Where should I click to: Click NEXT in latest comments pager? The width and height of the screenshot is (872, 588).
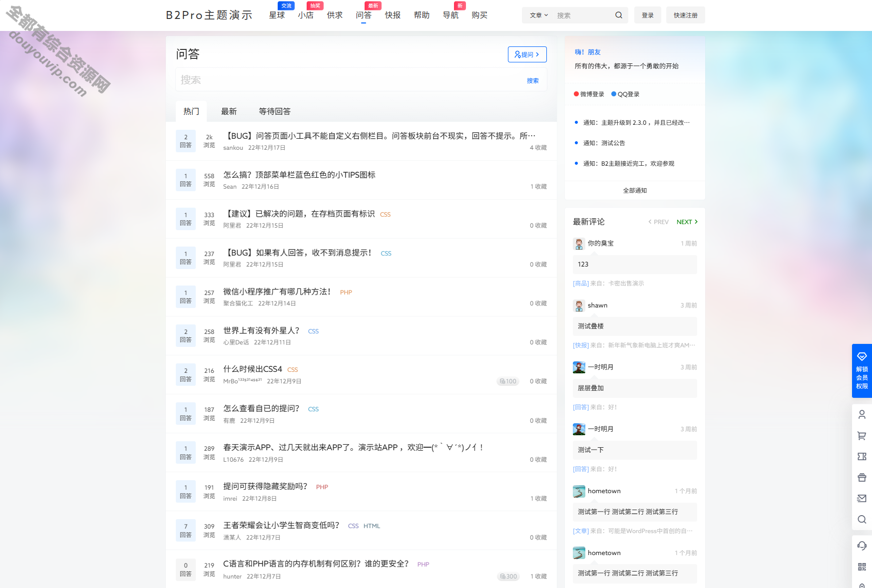pos(687,222)
